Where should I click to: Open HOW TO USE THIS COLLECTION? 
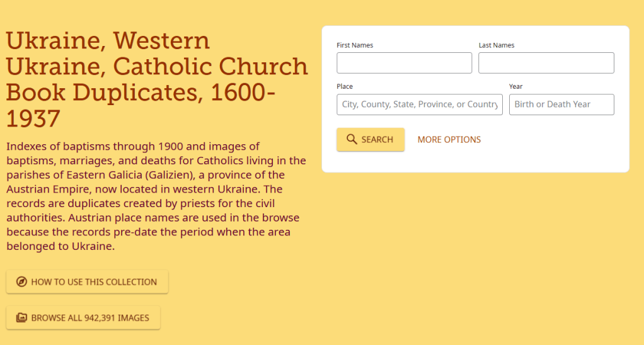pyautogui.click(x=94, y=282)
